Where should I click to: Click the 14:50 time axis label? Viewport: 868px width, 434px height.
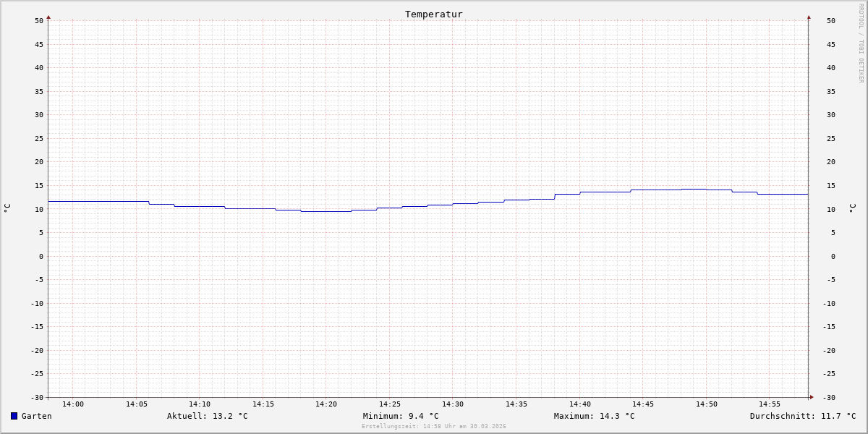(x=707, y=404)
